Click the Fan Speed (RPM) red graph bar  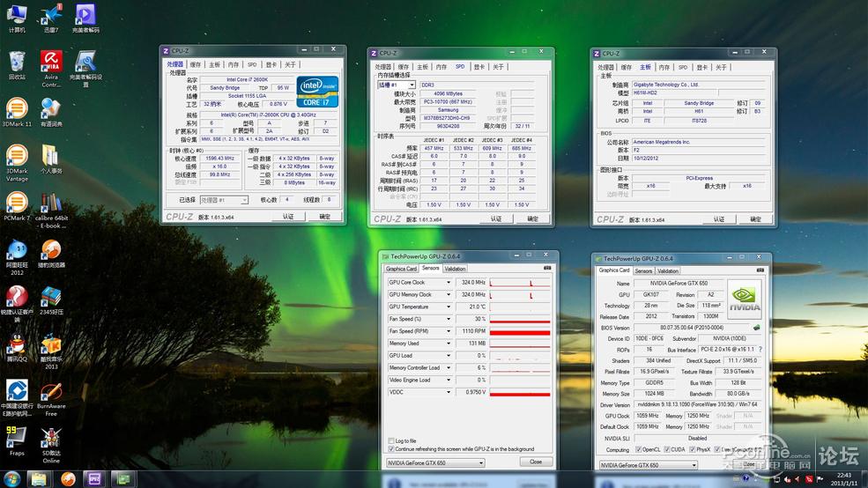click(x=520, y=332)
